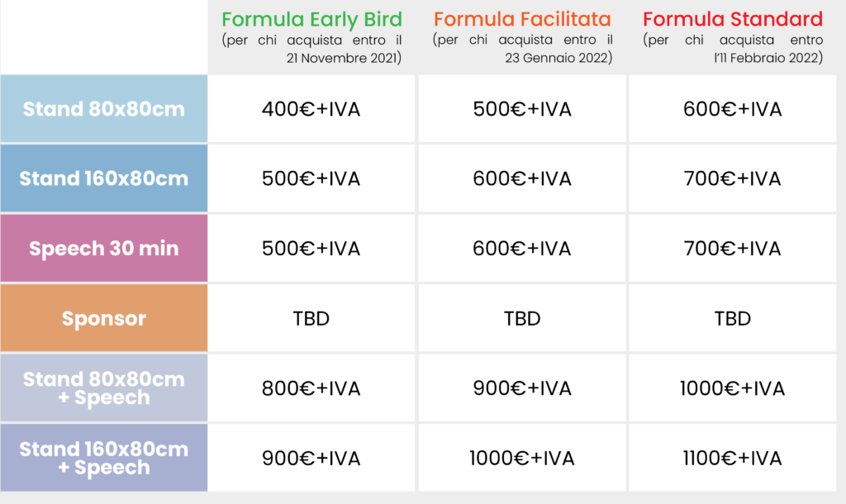846x504 pixels.
Task: Click Early Bird TBD in Sponsor row
Action: [x=311, y=319]
